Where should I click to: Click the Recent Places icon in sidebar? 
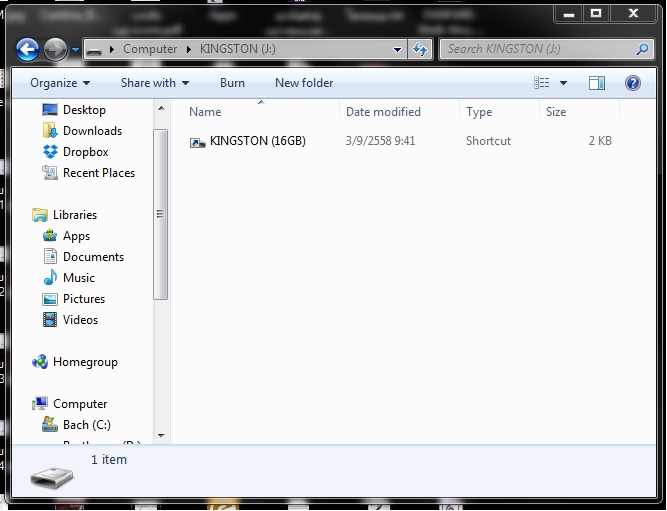(x=50, y=173)
